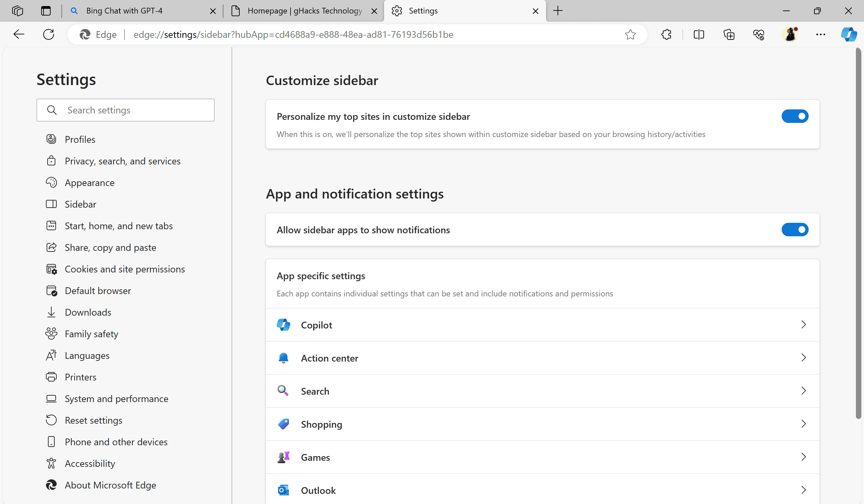Expand the Shopping app specific settings
The width and height of the screenshot is (864, 504).
[x=543, y=424]
